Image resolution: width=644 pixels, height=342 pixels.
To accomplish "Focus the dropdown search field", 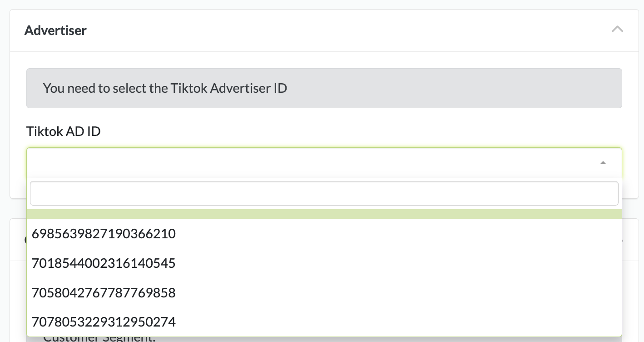I will click(x=324, y=193).
